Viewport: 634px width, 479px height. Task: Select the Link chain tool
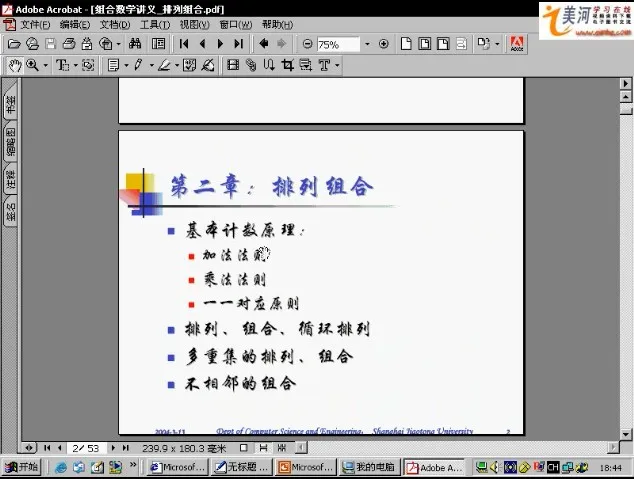[x=251, y=65]
